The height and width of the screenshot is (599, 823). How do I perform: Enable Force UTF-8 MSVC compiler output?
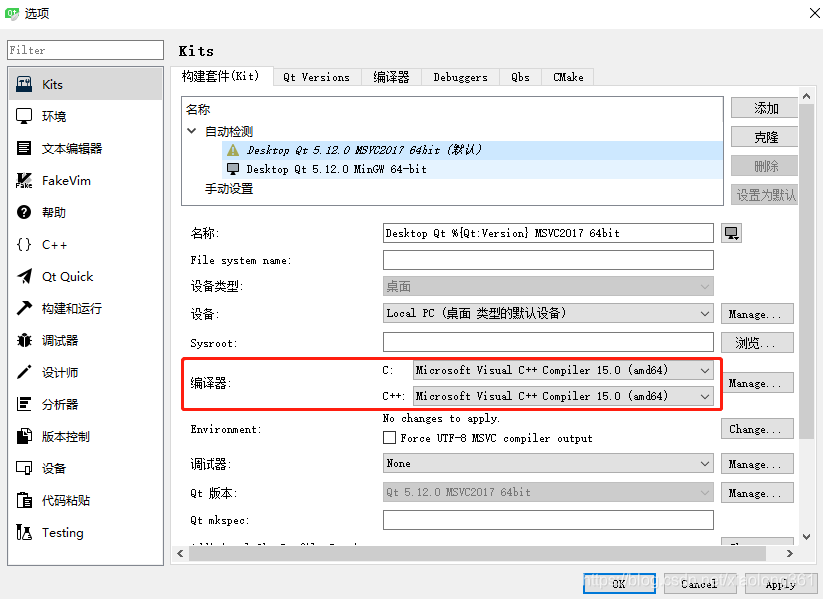pyautogui.click(x=389, y=438)
